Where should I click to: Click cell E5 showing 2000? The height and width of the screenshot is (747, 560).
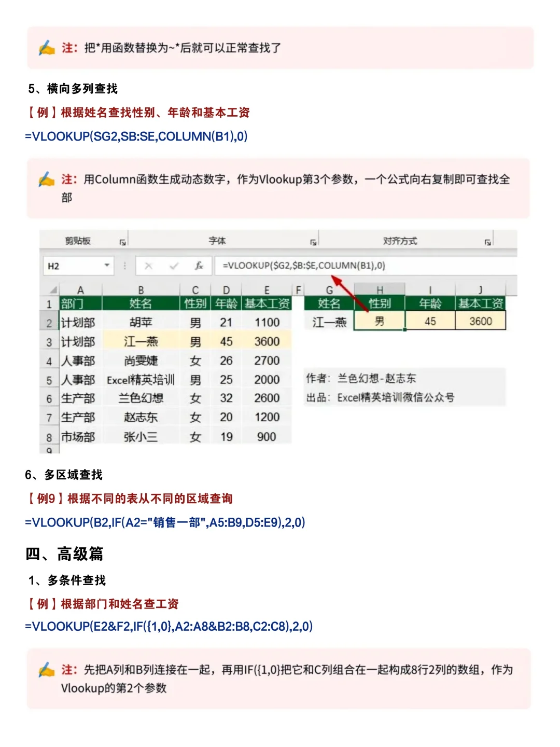pos(267,379)
